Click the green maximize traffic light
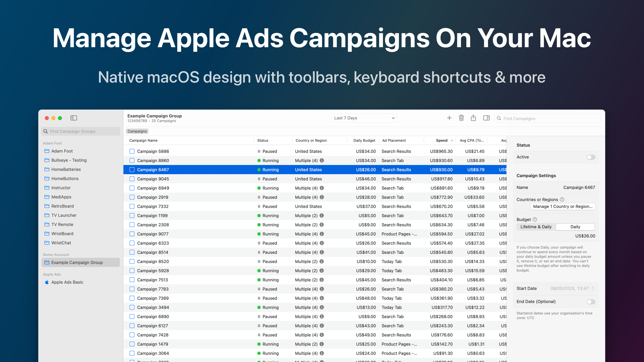 (60, 118)
